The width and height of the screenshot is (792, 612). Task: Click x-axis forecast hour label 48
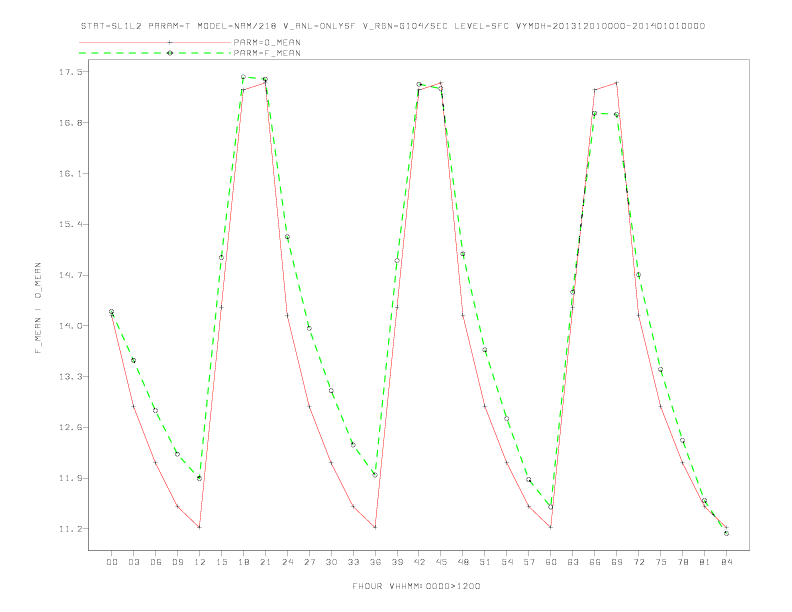463,562
